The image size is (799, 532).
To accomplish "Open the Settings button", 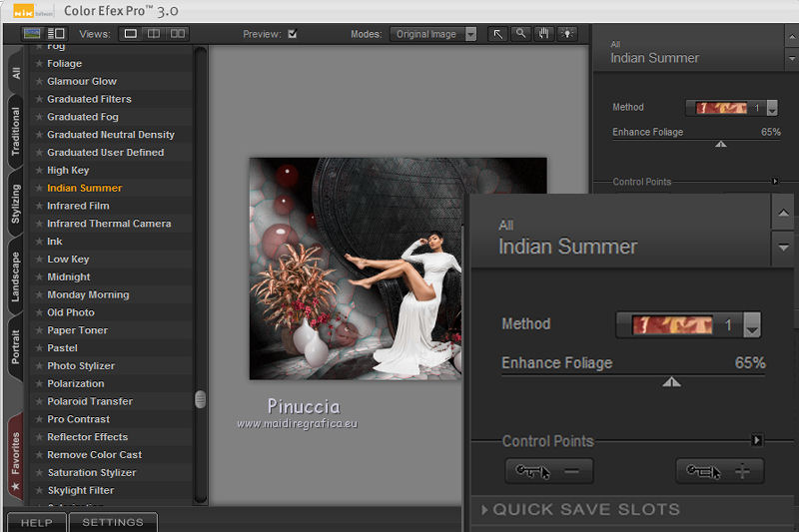I will pyautogui.click(x=112, y=522).
